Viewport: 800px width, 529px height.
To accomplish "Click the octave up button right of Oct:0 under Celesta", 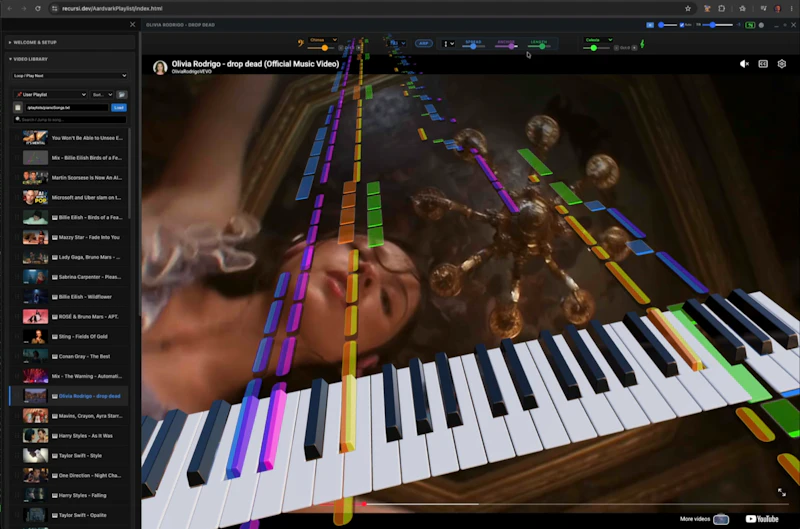I will (634, 48).
